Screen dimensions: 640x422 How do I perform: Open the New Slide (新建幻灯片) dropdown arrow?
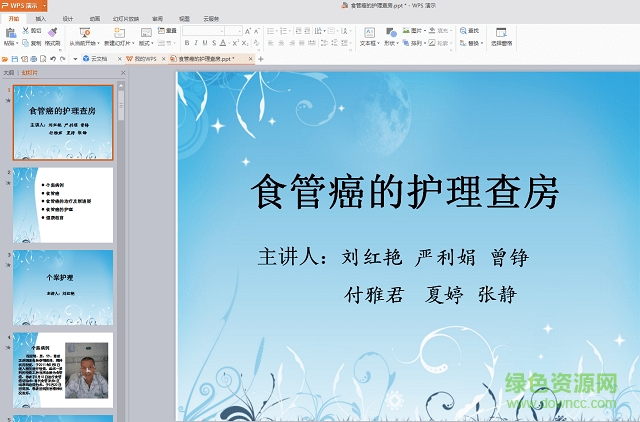(133, 43)
